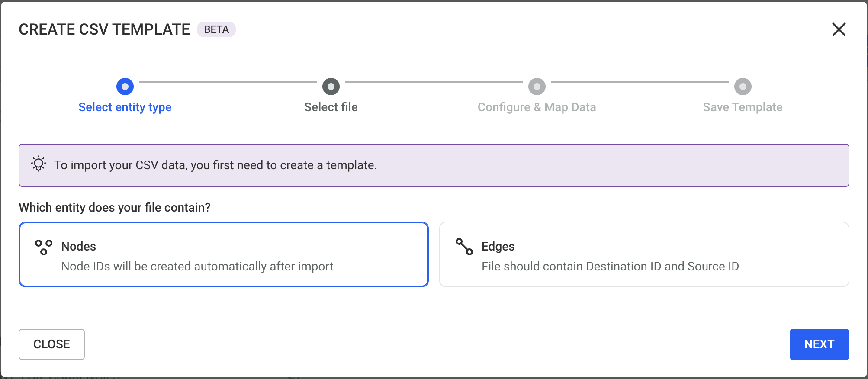The image size is (868, 379).
Task: Click the Destination ID and Source ID description
Action: pyautogui.click(x=610, y=267)
